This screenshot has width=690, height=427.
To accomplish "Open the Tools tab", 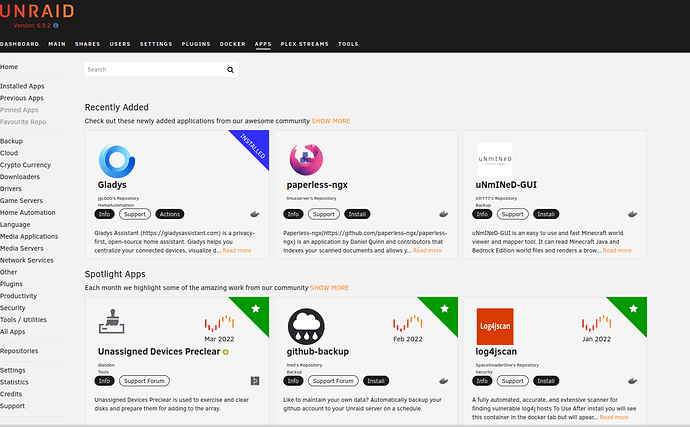I will pyautogui.click(x=348, y=44).
